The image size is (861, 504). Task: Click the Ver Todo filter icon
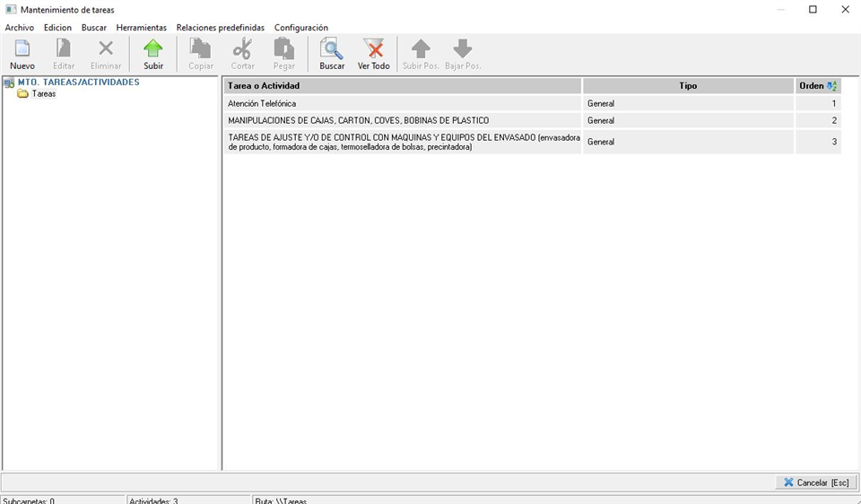pos(373,49)
